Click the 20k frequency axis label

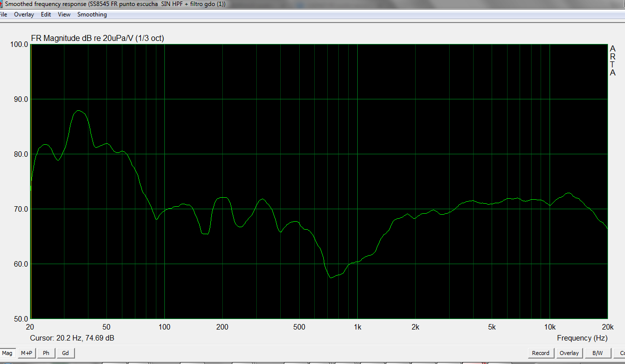[607, 327]
